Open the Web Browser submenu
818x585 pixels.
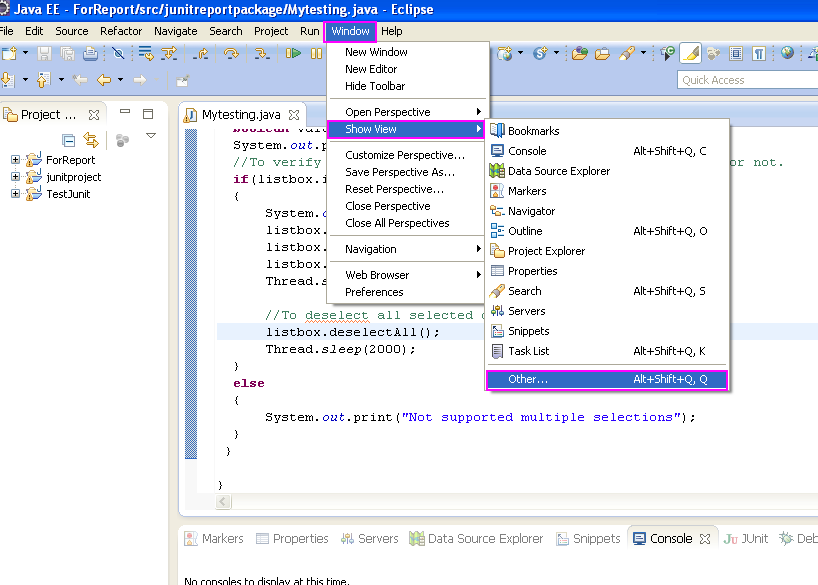[x=406, y=275]
